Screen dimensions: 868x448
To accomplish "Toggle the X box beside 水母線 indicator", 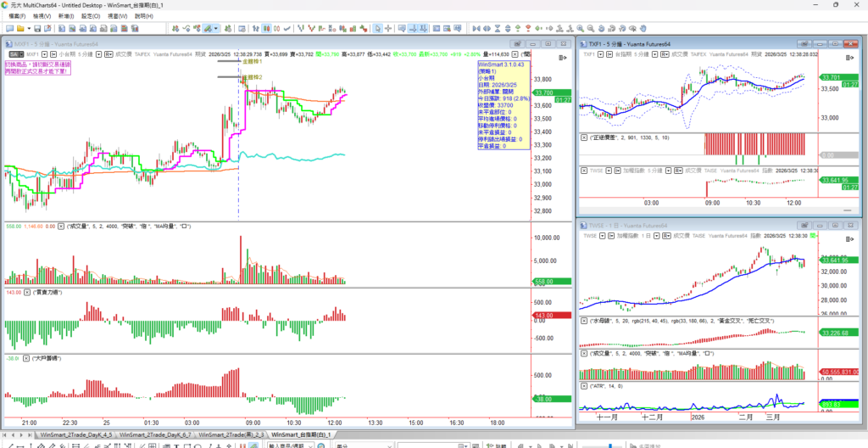I will [583, 321].
